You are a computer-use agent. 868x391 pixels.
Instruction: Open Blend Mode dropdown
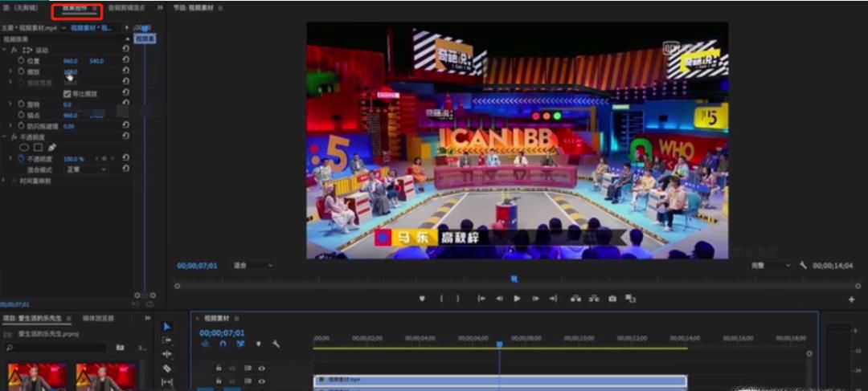[86, 169]
